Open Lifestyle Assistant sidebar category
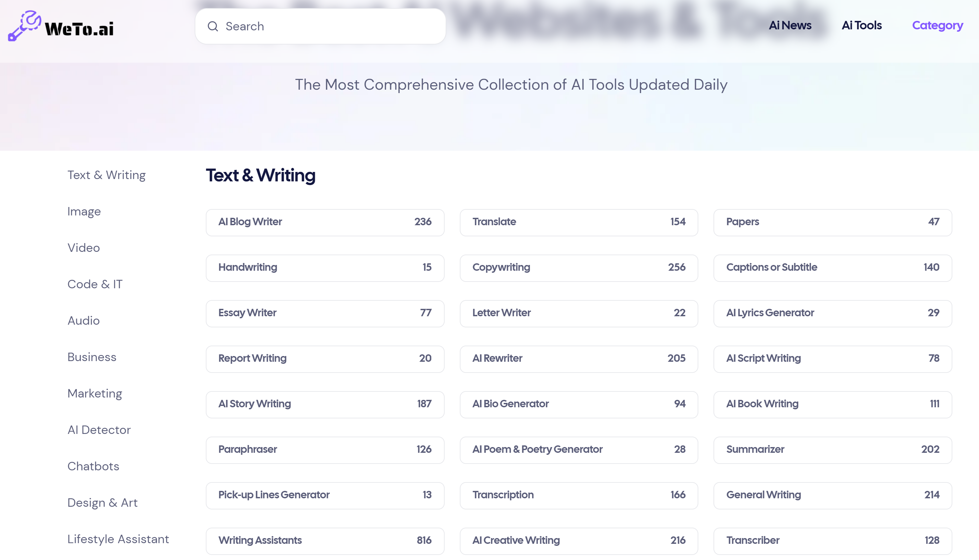This screenshot has width=979, height=560. tap(118, 539)
